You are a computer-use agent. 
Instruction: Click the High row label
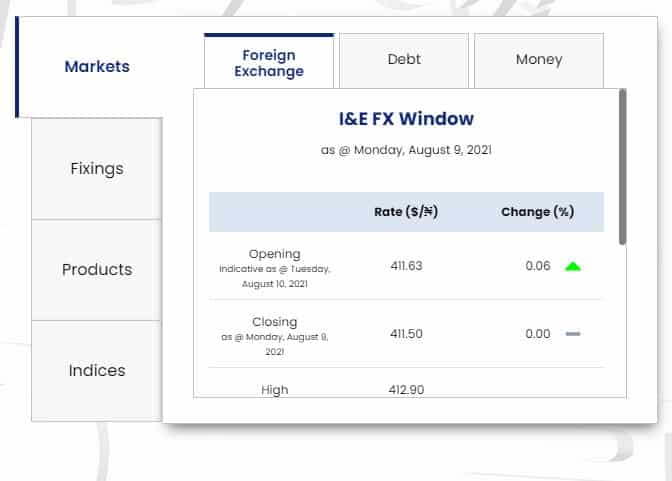click(x=275, y=390)
